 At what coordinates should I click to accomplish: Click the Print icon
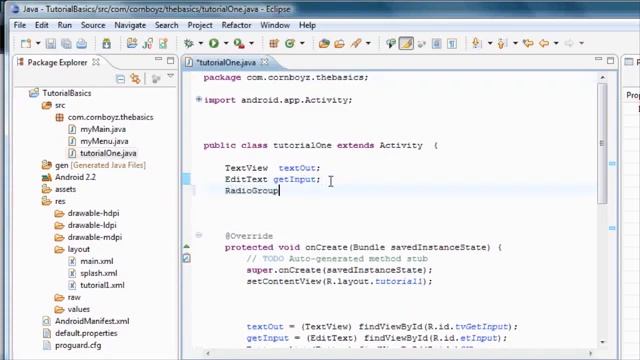click(82, 43)
